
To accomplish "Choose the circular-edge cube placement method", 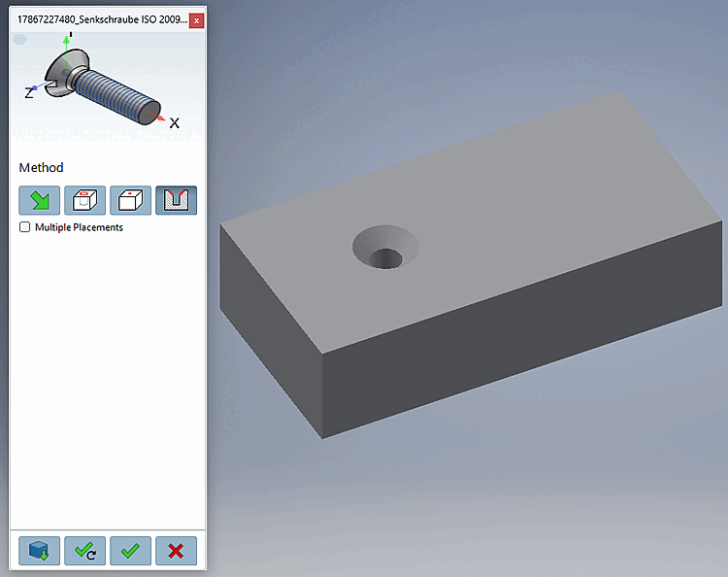I will click(x=85, y=200).
